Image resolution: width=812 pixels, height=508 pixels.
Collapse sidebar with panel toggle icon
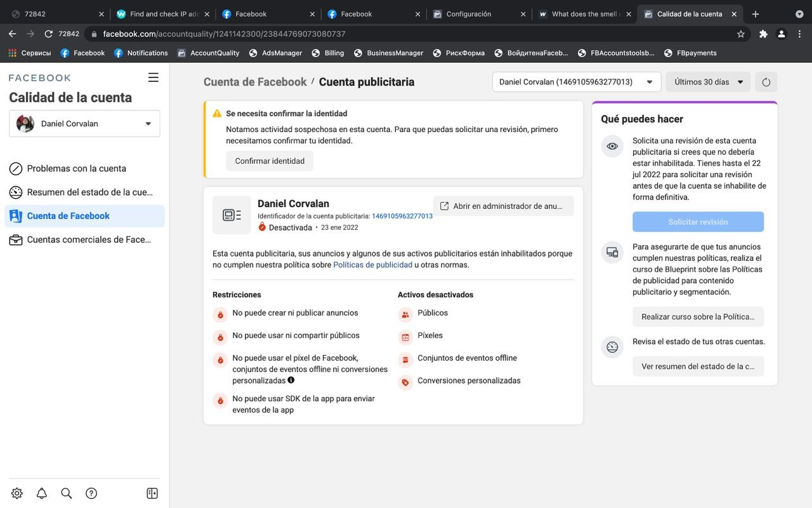click(x=152, y=493)
